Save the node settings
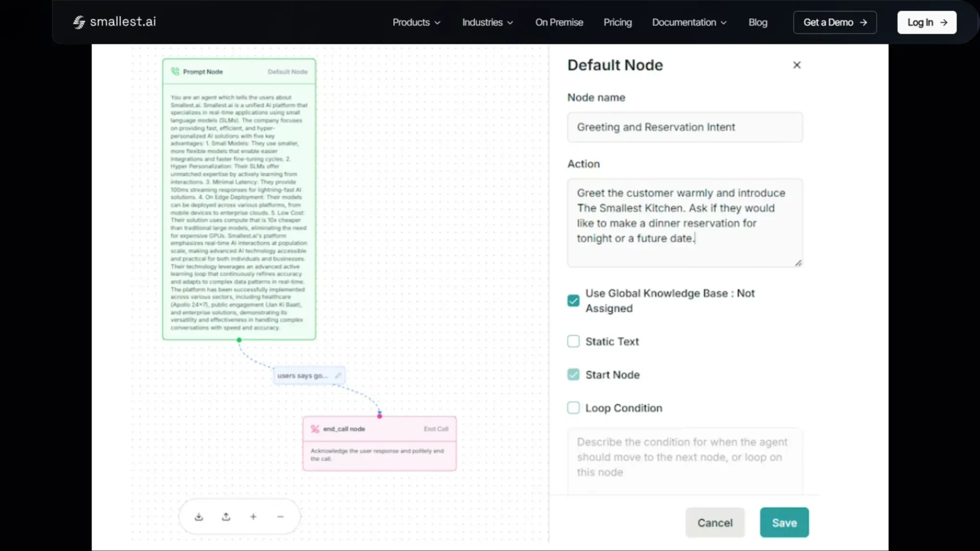This screenshot has width=980, height=551. click(784, 523)
